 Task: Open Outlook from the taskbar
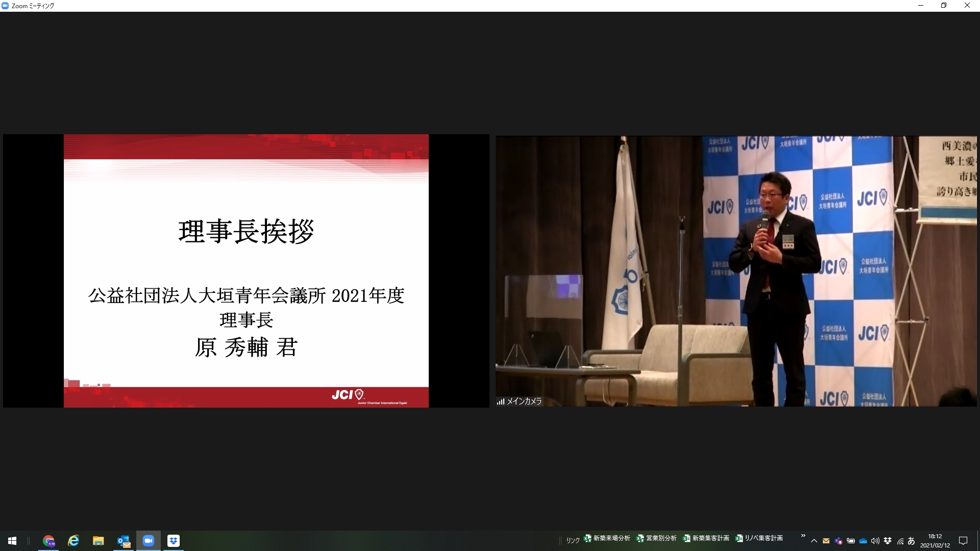pyautogui.click(x=124, y=541)
